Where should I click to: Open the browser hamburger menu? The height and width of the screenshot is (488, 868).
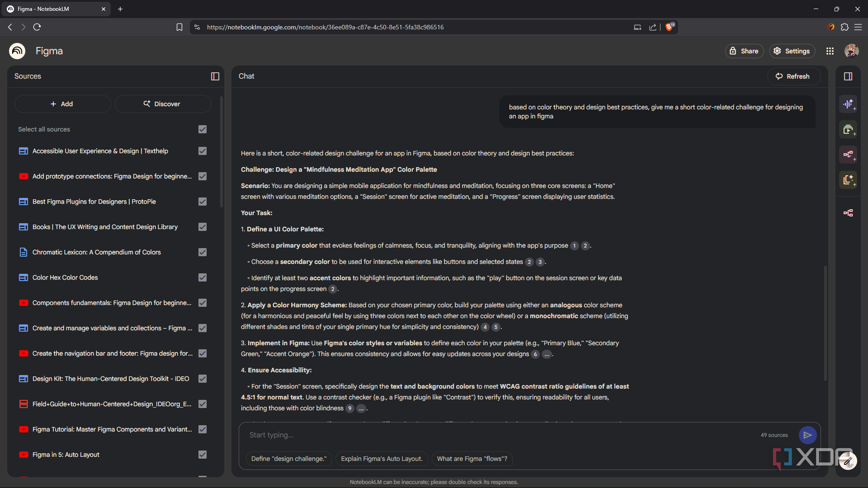[858, 27]
